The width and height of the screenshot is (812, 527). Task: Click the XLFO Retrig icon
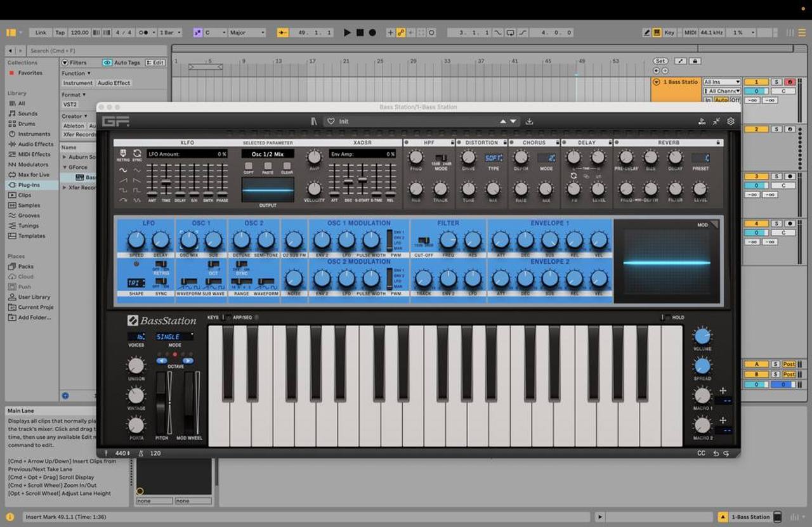(121, 154)
